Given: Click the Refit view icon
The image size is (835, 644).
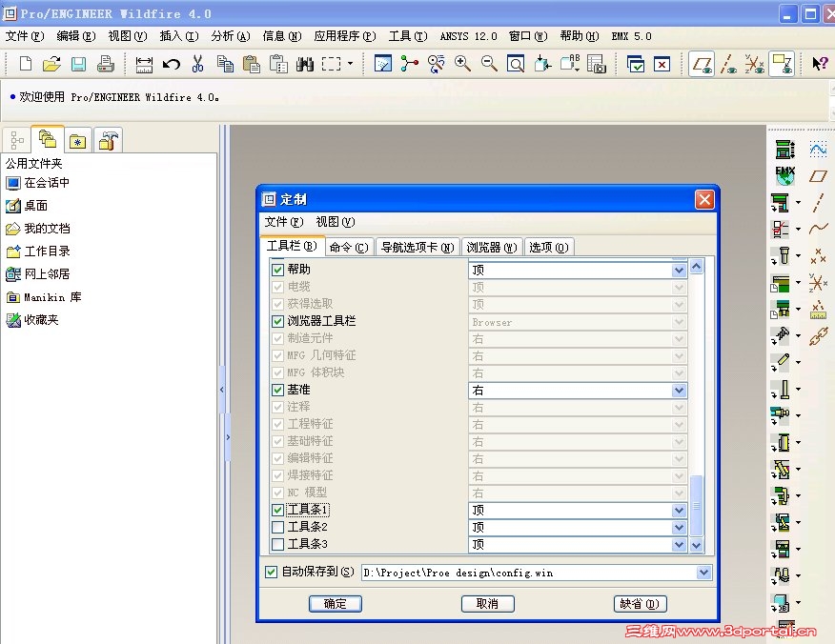Looking at the screenshot, I should coord(516,65).
